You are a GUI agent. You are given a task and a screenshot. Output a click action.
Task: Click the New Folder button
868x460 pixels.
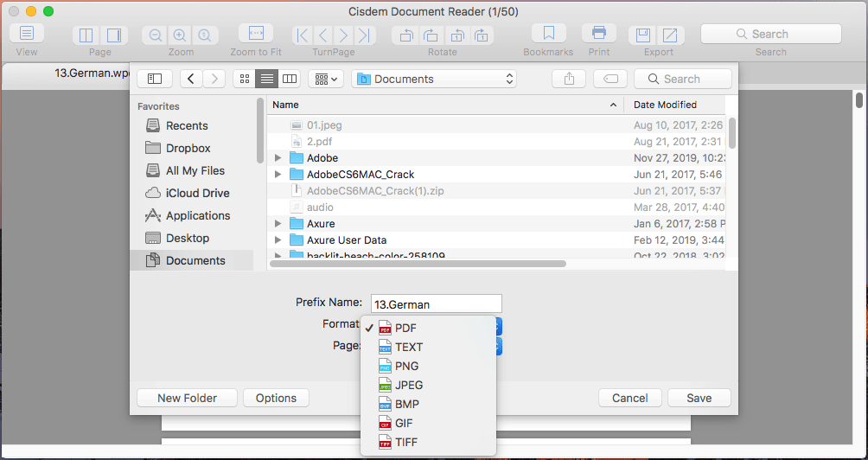coord(187,398)
